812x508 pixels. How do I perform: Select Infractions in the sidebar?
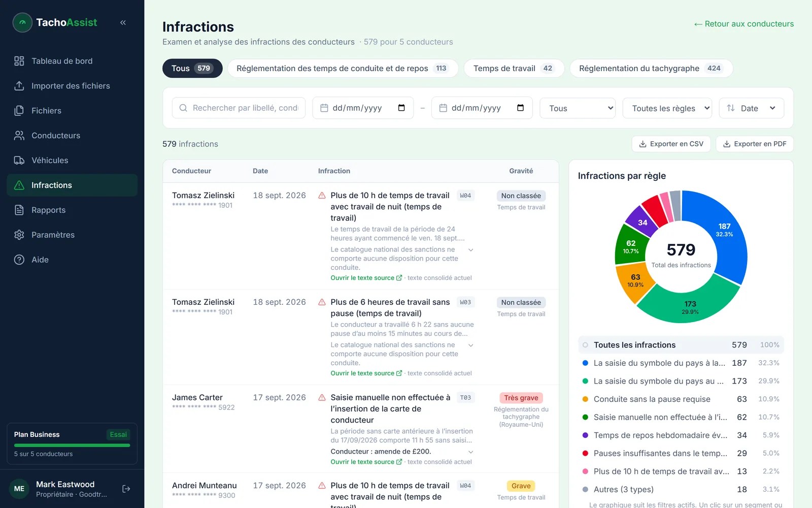[x=72, y=185]
